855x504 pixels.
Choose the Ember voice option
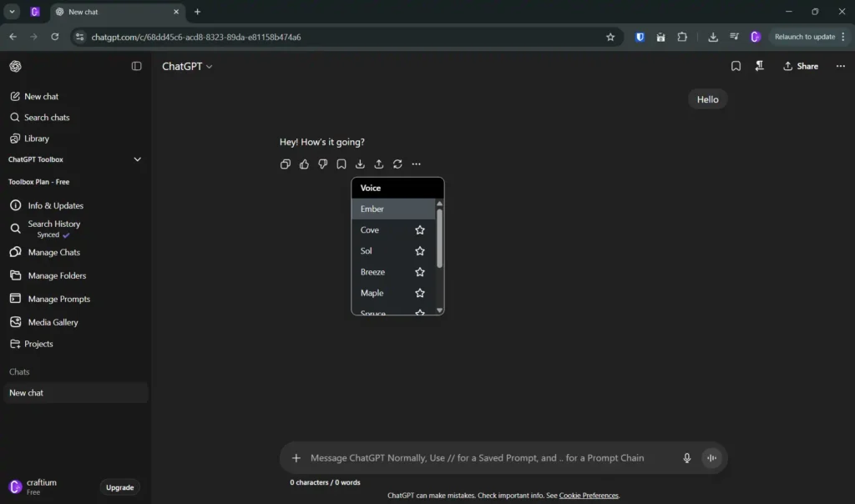(x=372, y=209)
